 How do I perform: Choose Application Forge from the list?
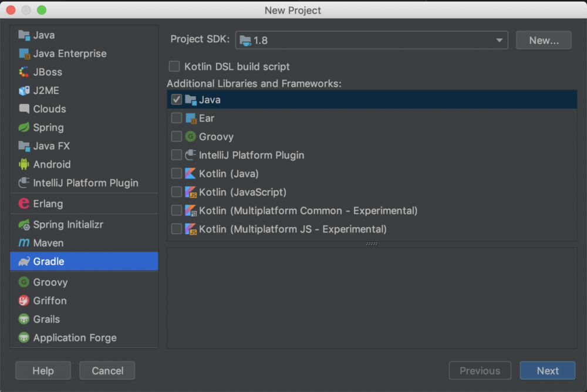click(x=75, y=338)
